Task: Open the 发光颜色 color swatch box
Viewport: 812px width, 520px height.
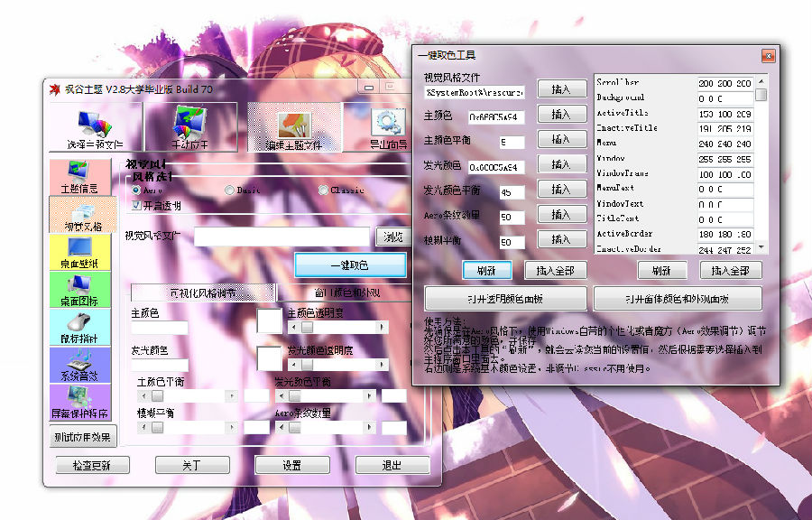Action: pos(269,357)
